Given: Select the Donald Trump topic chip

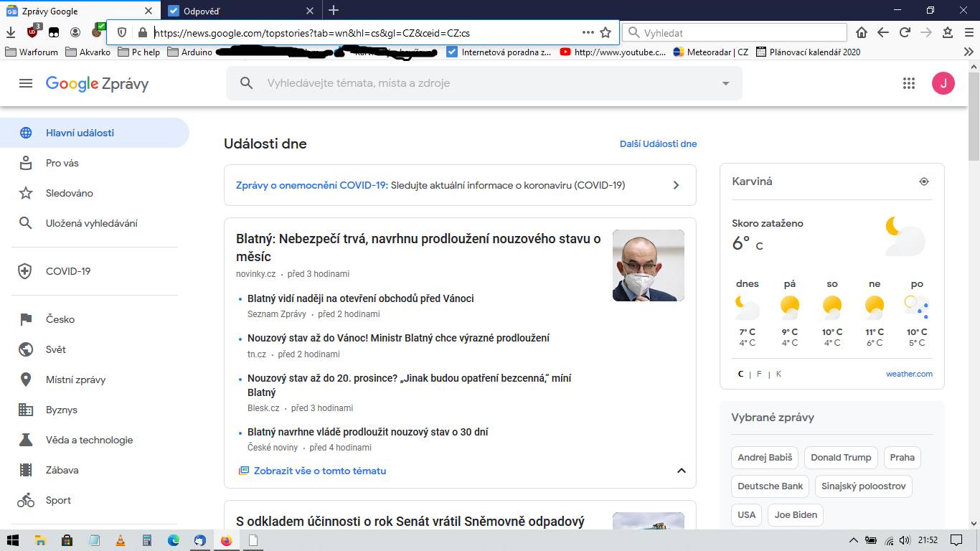Looking at the screenshot, I should tap(841, 457).
